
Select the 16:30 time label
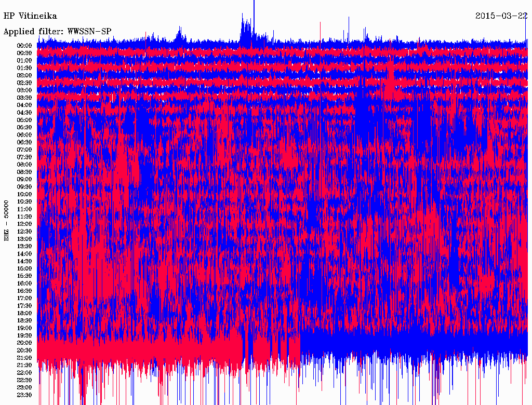coord(24,291)
